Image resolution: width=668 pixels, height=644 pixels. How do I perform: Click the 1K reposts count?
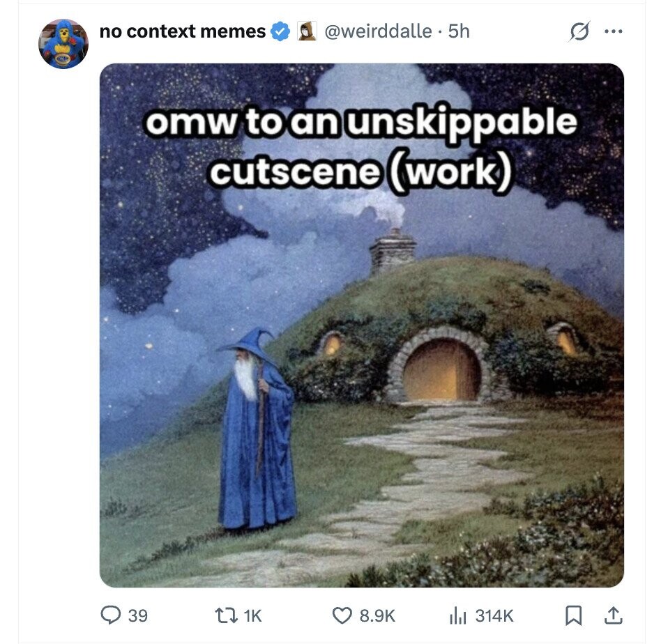[252, 616]
